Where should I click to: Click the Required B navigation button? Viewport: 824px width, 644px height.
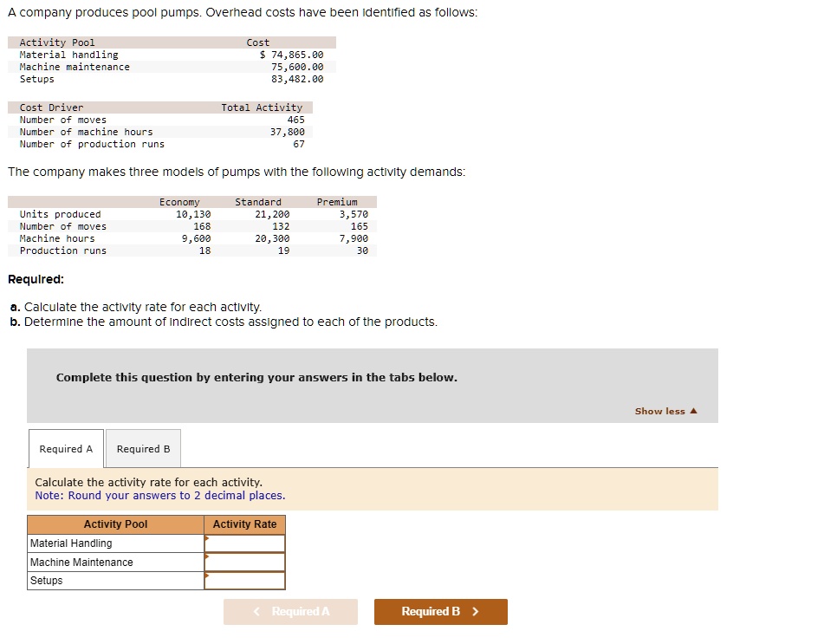(440, 611)
